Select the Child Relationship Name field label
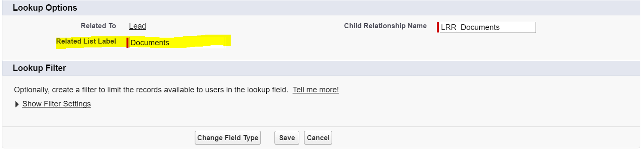 click(385, 26)
